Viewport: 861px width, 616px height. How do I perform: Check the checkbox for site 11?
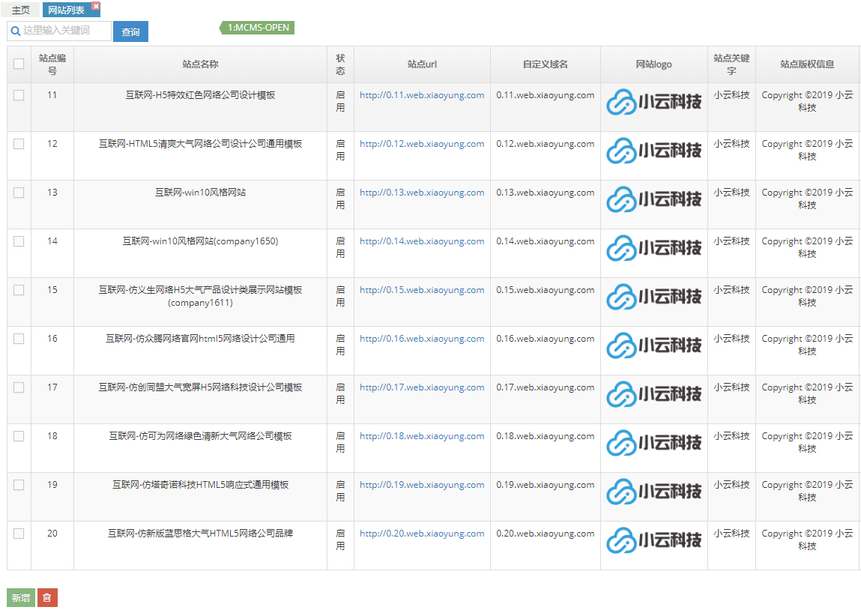(19, 95)
